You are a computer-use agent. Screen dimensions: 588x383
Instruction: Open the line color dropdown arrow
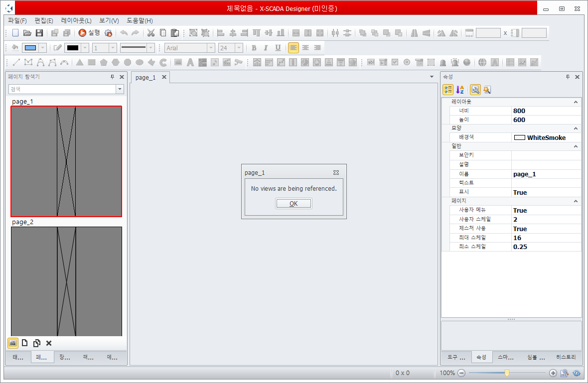tap(85, 48)
